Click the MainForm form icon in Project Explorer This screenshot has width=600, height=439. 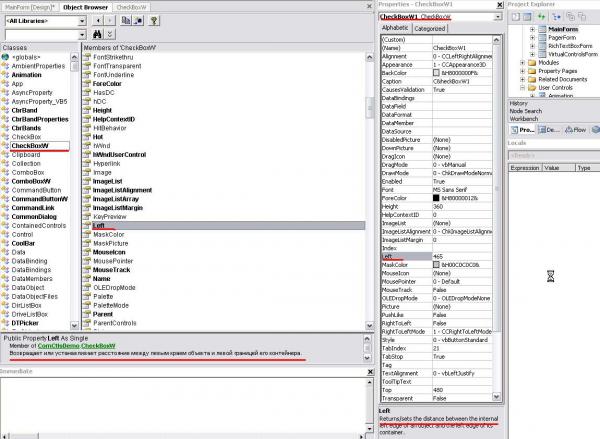[542, 29]
